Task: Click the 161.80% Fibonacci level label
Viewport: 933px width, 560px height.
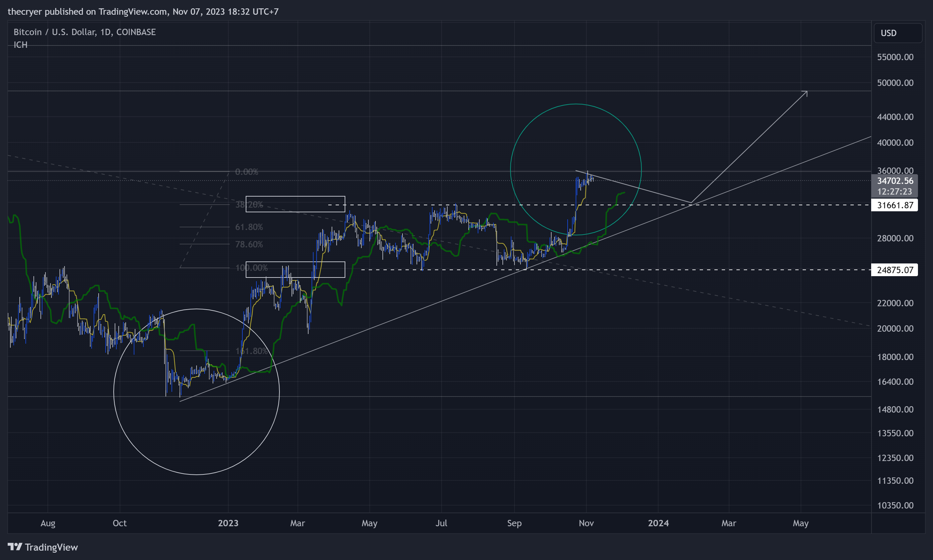Action: pos(251,351)
